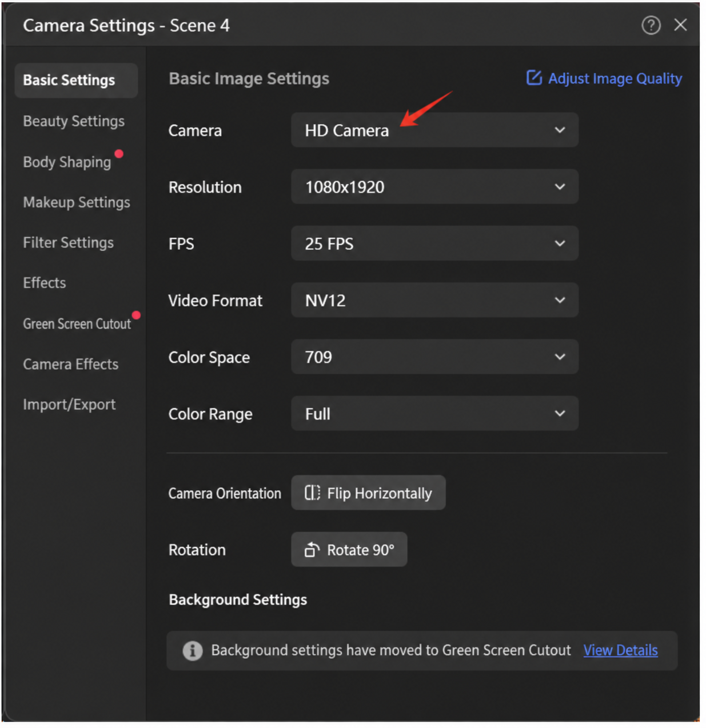The height and width of the screenshot is (728, 706).
Task: Click the Camera Settings - Scene 4 title
Action: pos(126,26)
